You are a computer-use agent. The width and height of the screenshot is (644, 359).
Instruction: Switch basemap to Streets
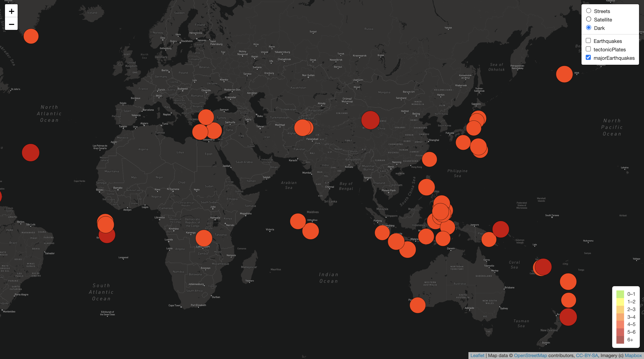pyautogui.click(x=589, y=11)
